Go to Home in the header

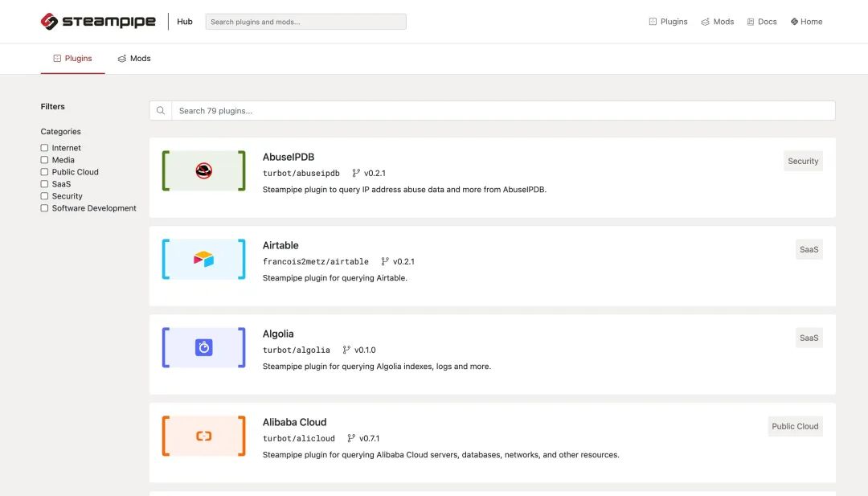click(806, 22)
